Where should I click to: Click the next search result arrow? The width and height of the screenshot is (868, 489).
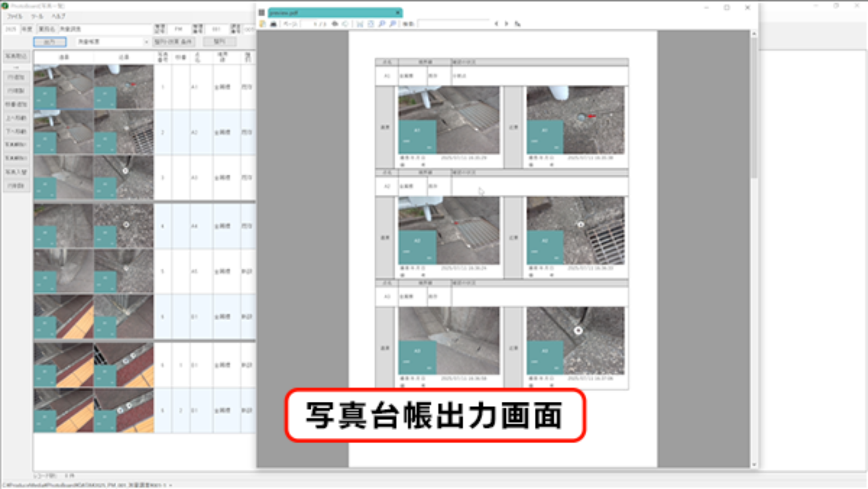coord(506,24)
